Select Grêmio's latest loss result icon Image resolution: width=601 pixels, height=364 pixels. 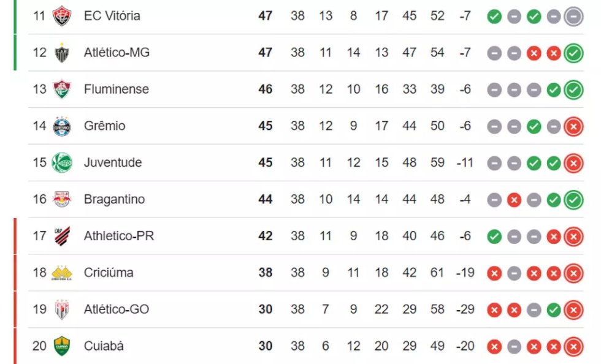coord(573,126)
